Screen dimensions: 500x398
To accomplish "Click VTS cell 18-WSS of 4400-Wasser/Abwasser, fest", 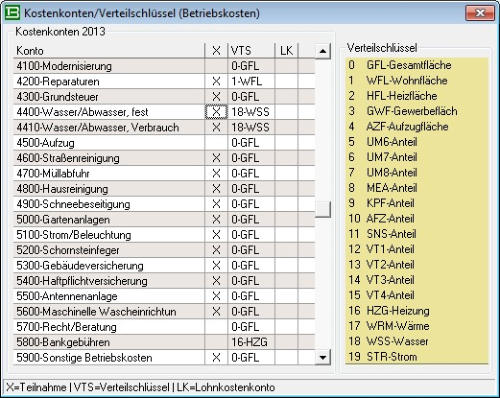I will coord(251,112).
